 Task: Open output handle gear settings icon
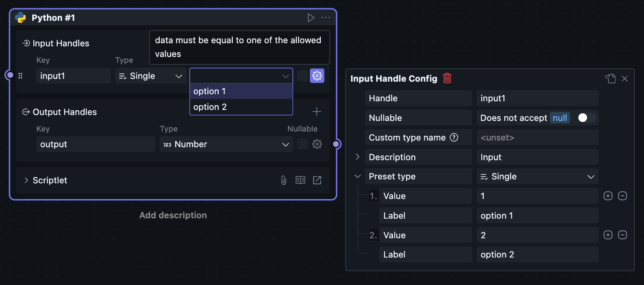(x=317, y=144)
